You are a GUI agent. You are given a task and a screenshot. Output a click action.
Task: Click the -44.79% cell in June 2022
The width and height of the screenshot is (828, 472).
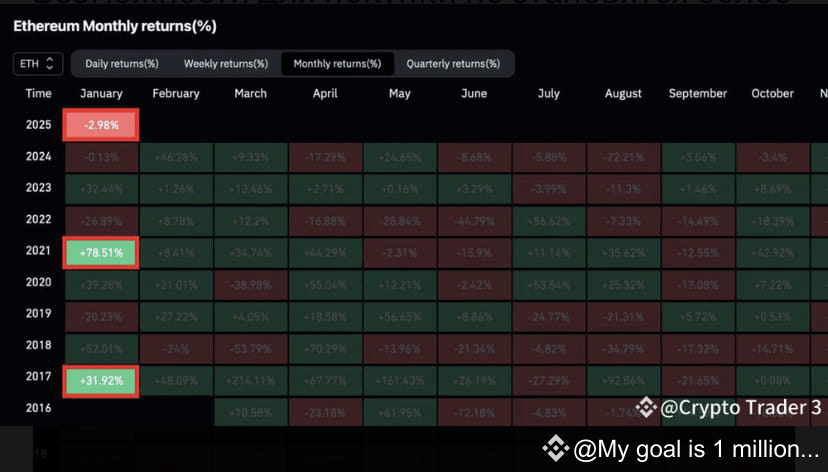(x=475, y=221)
